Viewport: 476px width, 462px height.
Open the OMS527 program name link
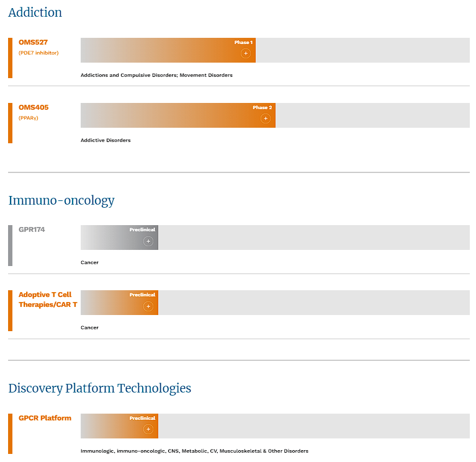click(x=34, y=42)
